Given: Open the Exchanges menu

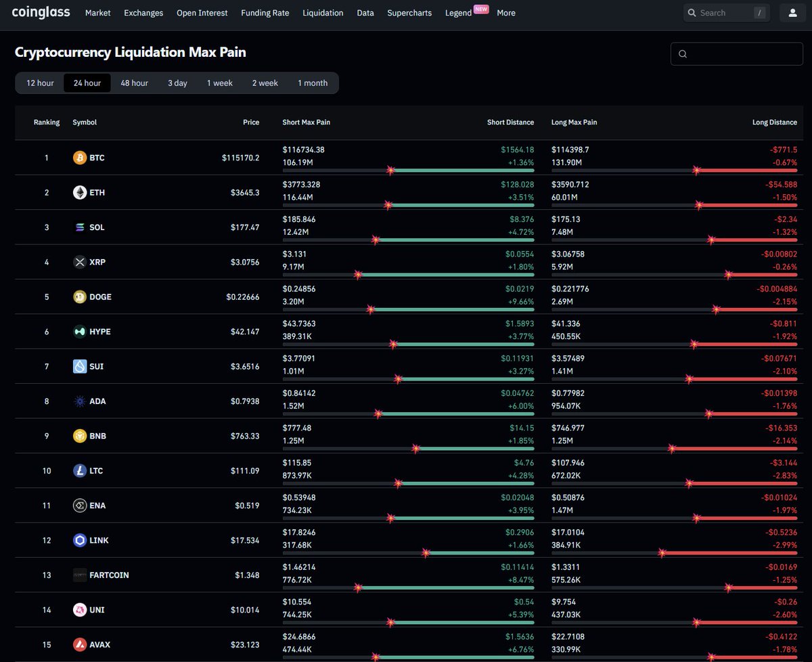Looking at the screenshot, I should click(143, 13).
